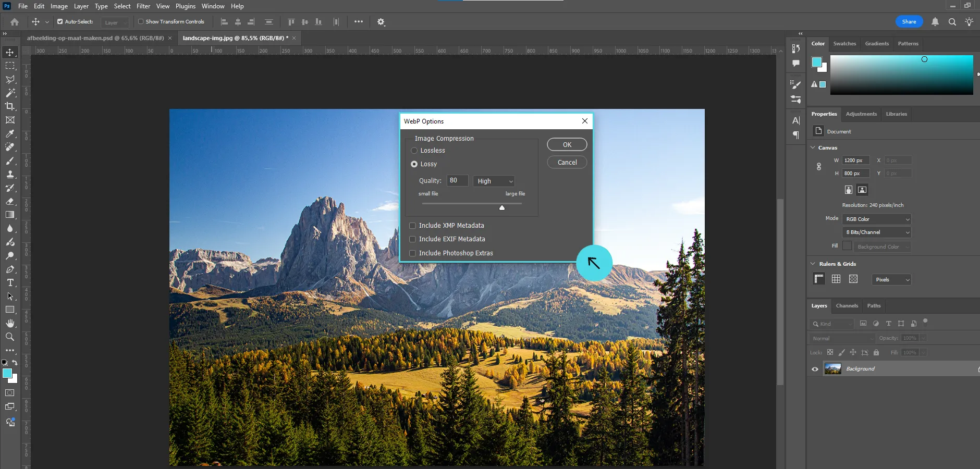Open the quality preset High dropdown
Screen dimensions: 980x469
click(x=494, y=181)
